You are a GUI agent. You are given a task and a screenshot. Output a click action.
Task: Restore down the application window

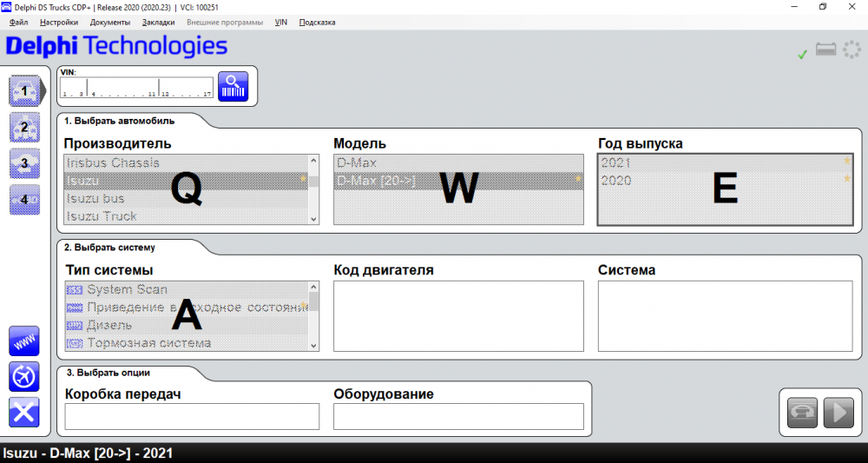823,7
